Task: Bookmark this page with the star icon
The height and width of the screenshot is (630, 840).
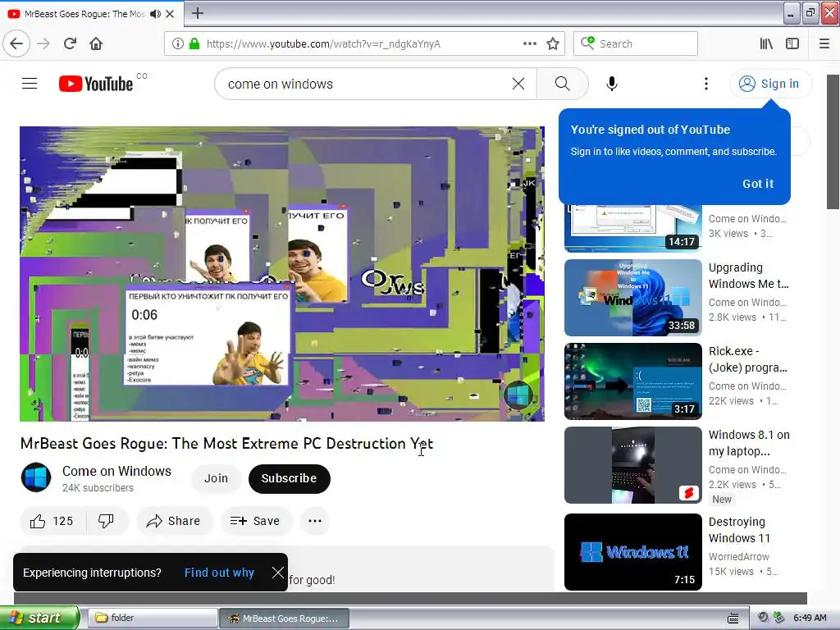Action: pos(553,43)
